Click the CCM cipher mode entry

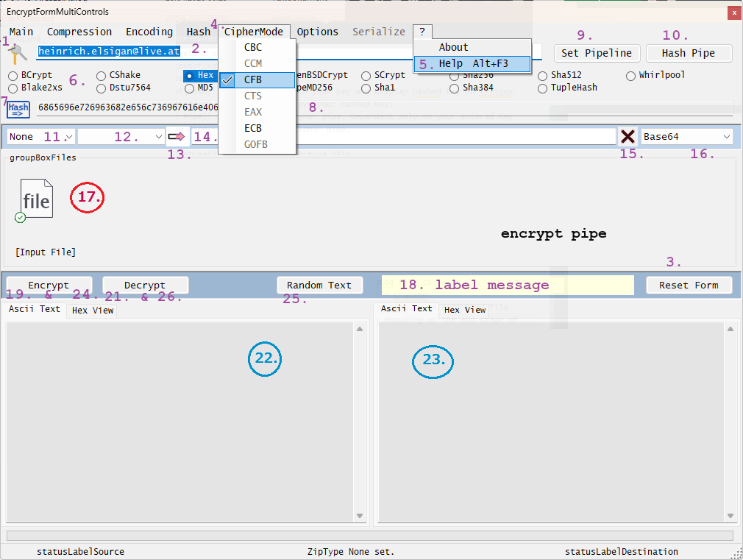click(257, 63)
